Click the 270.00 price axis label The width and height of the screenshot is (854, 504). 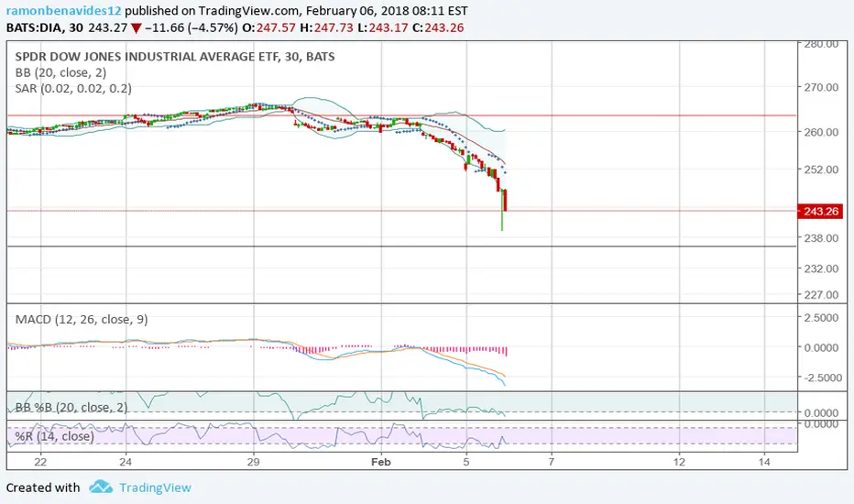coord(821,87)
